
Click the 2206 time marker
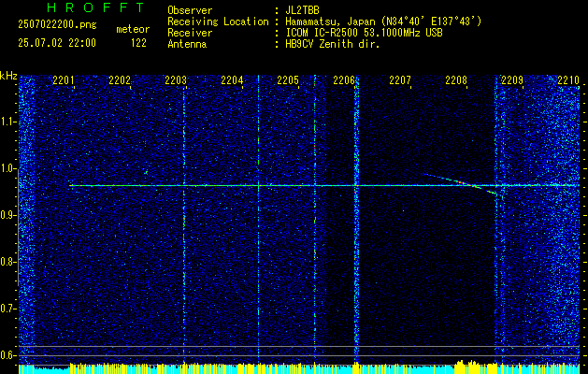[344, 80]
